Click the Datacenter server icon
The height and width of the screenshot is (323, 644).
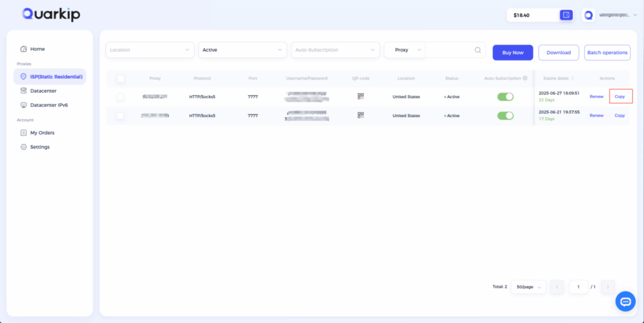pyautogui.click(x=23, y=91)
